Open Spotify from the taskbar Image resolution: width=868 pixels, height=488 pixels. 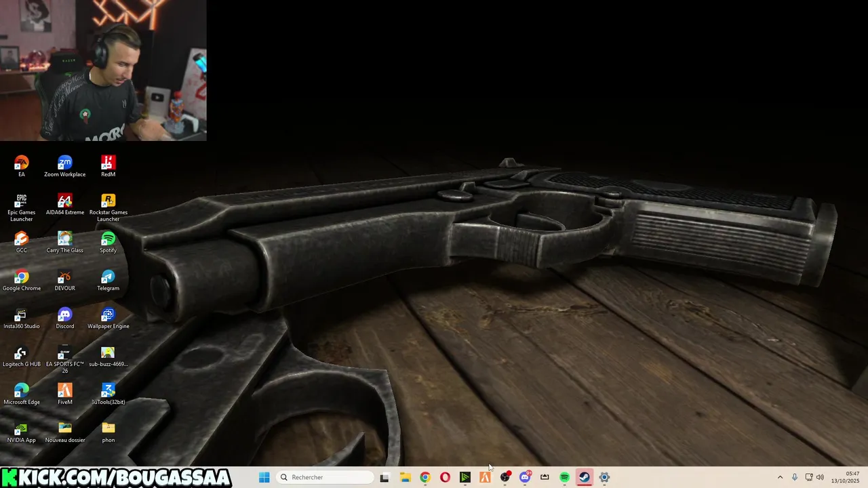pyautogui.click(x=565, y=477)
